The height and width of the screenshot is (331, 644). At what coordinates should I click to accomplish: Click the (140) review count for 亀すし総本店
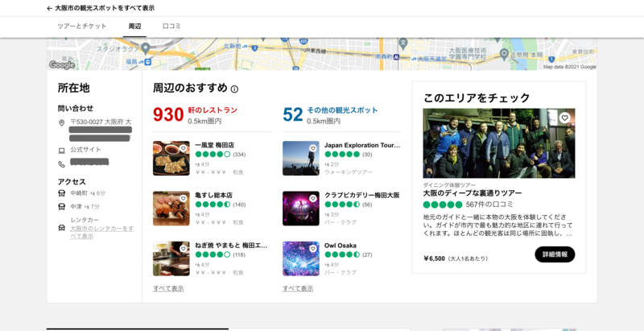[x=239, y=205]
